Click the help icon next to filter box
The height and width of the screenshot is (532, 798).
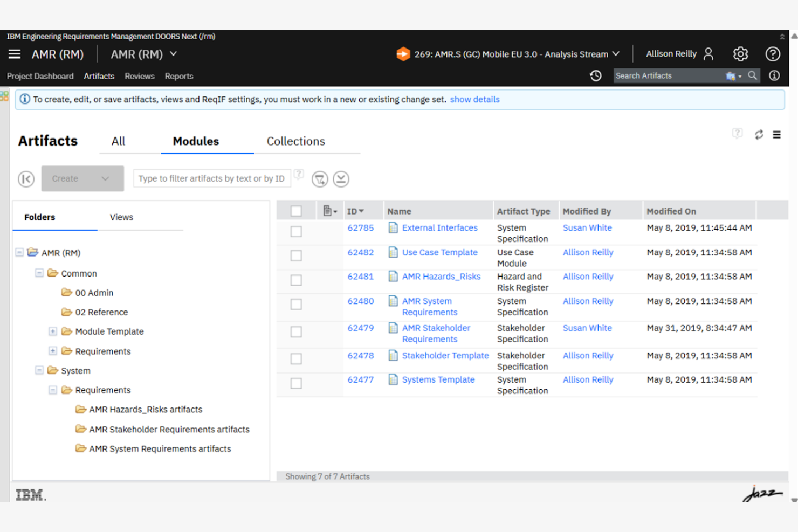click(x=299, y=174)
